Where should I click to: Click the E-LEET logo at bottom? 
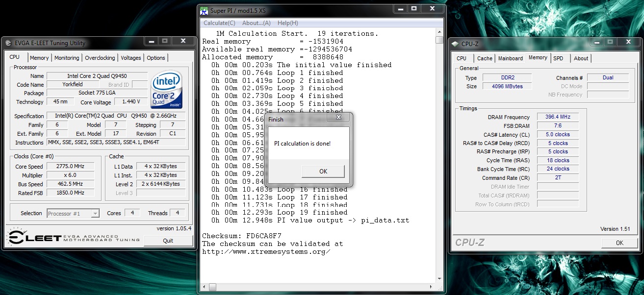coord(73,238)
